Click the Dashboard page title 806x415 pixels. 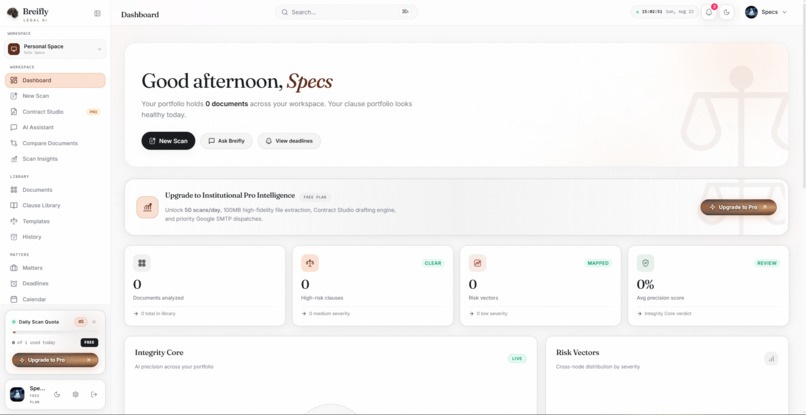point(140,14)
